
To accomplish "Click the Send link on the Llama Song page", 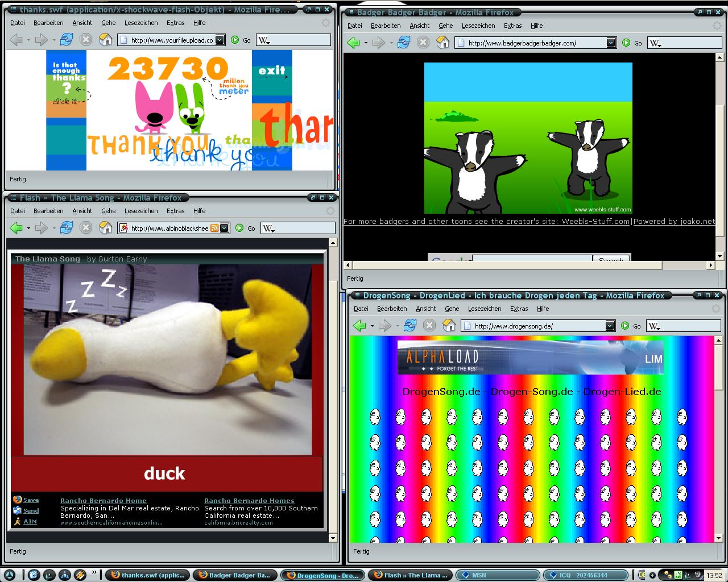I will click(31, 510).
